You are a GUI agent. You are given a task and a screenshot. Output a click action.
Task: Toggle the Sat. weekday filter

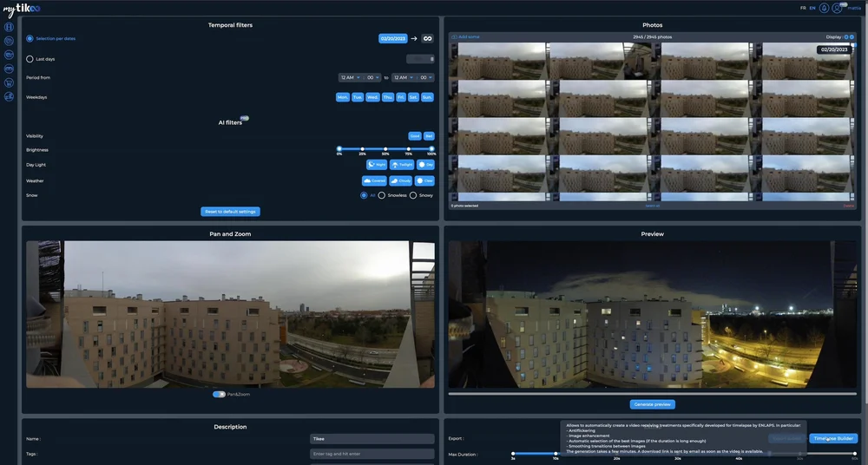[x=413, y=97]
